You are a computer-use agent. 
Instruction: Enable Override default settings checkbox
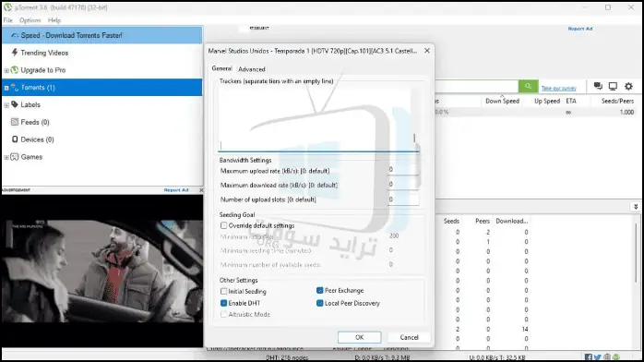[x=223, y=225]
